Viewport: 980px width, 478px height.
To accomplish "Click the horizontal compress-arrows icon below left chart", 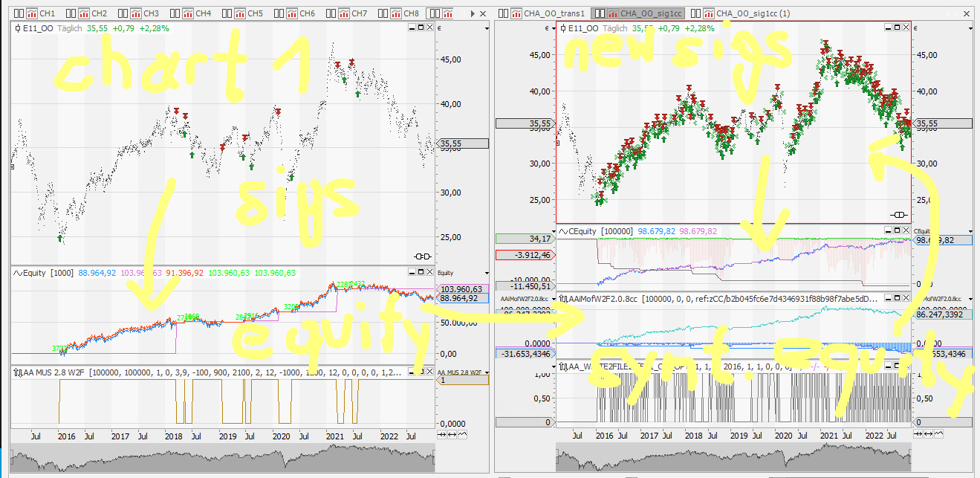I will 441,433.
